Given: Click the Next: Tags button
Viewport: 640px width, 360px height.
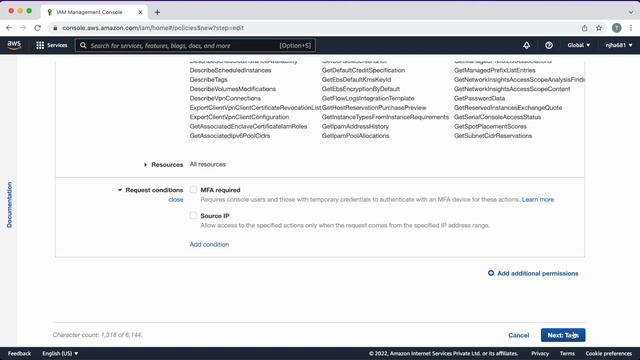Looking at the screenshot, I should pos(563,335).
